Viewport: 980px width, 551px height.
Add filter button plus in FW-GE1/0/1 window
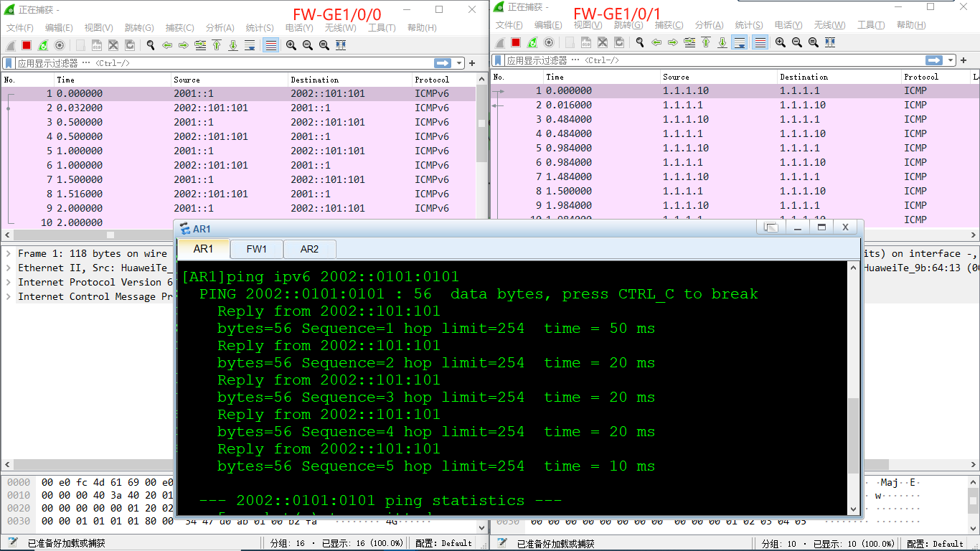[x=964, y=60]
